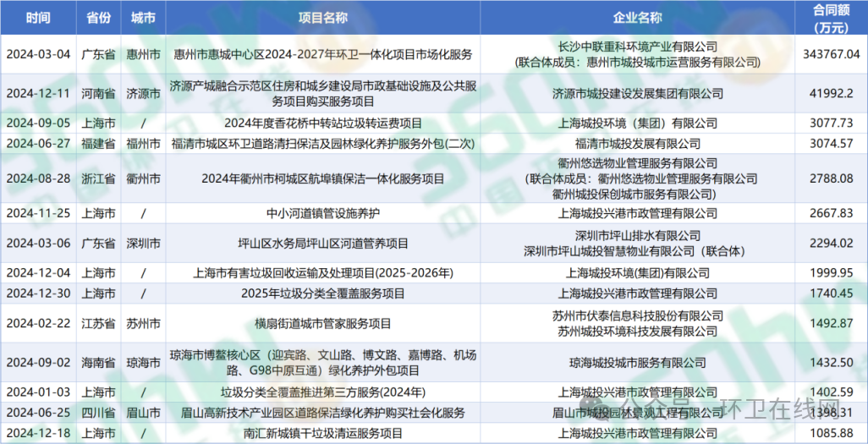Image resolution: width=868 pixels, height=444 pixels.
Task: Click contract amount 3077.73
Action: [x=832, y=123]
